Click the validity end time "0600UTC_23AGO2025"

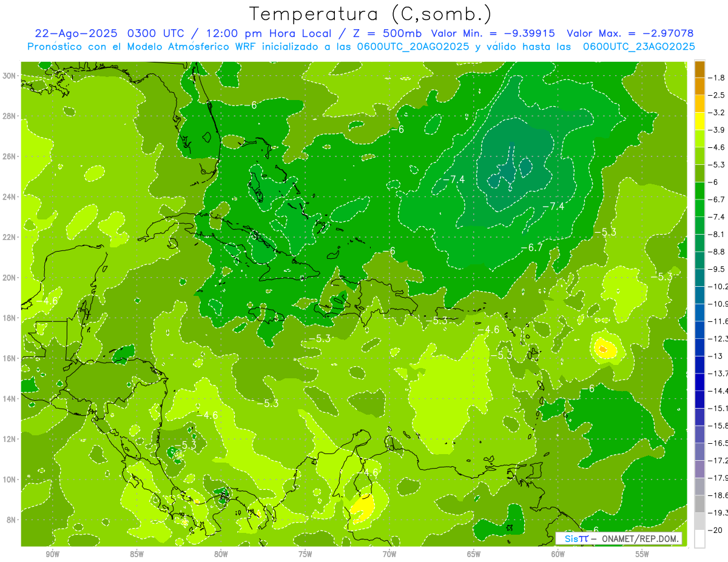click(639, 47)
